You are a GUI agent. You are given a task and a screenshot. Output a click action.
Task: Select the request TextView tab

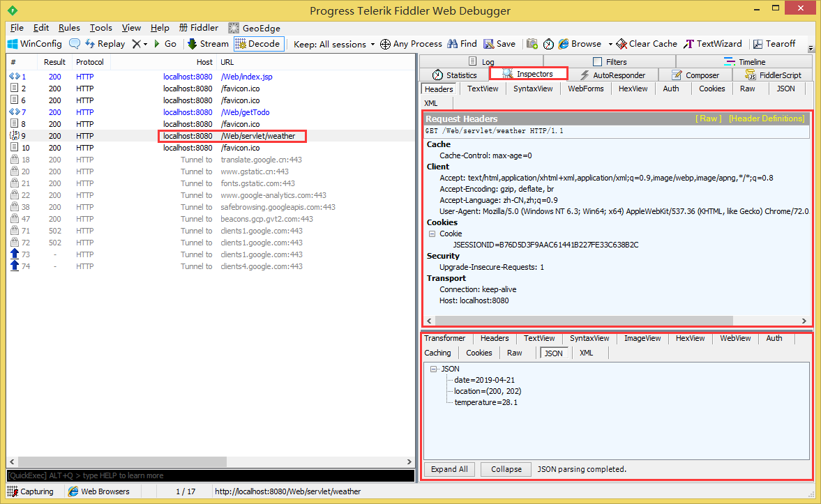point(483,89)
